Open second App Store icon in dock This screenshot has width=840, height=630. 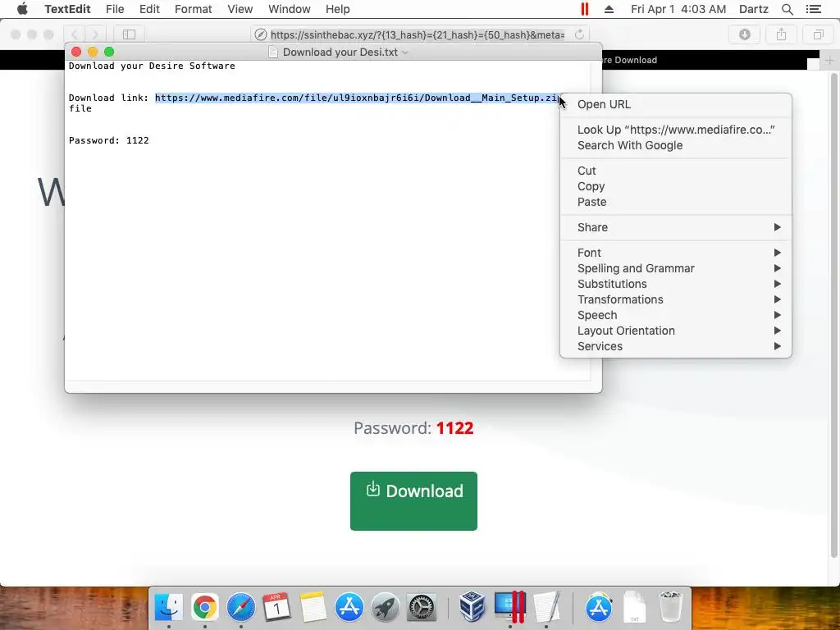598,608
